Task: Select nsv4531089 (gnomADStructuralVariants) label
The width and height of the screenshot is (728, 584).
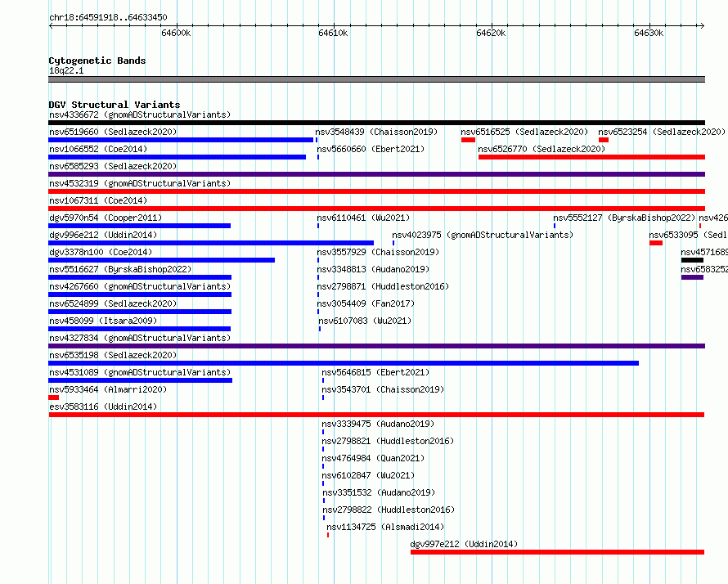Action: 140,372
